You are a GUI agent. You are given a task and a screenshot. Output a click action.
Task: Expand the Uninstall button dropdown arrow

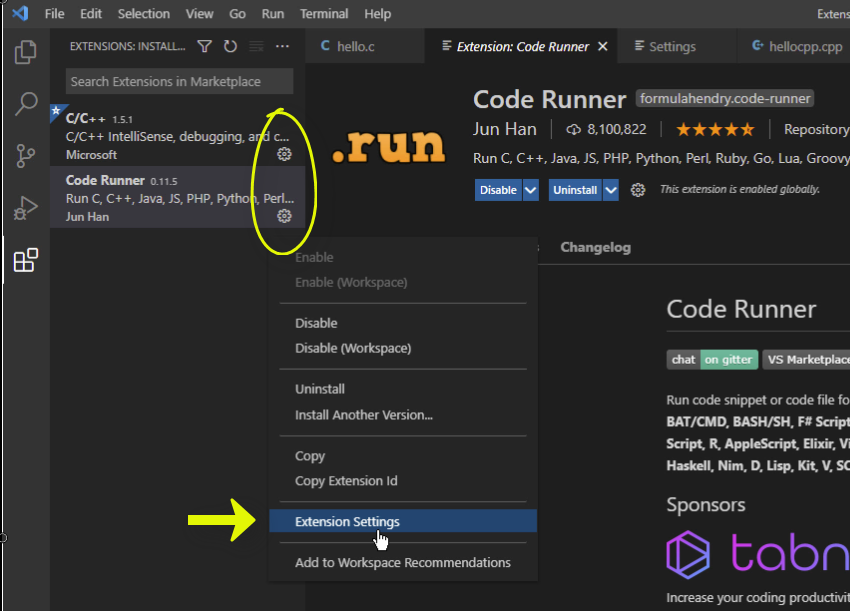(x=611, y=190)
